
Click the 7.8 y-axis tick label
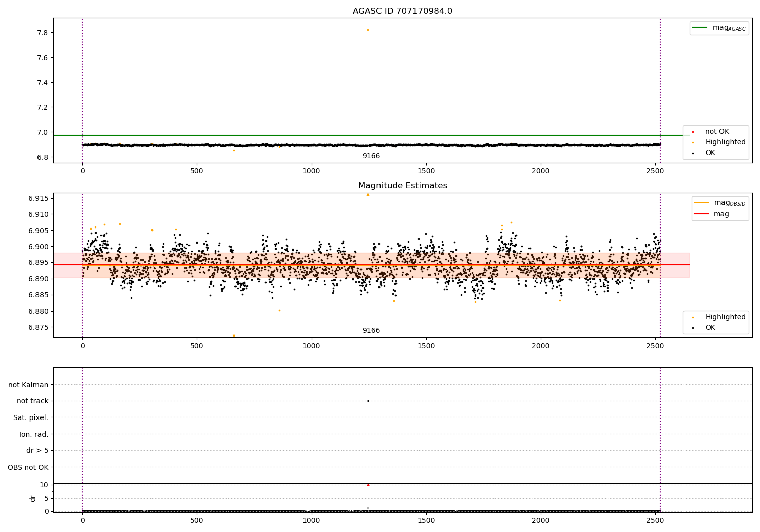[x=42, y=33]
